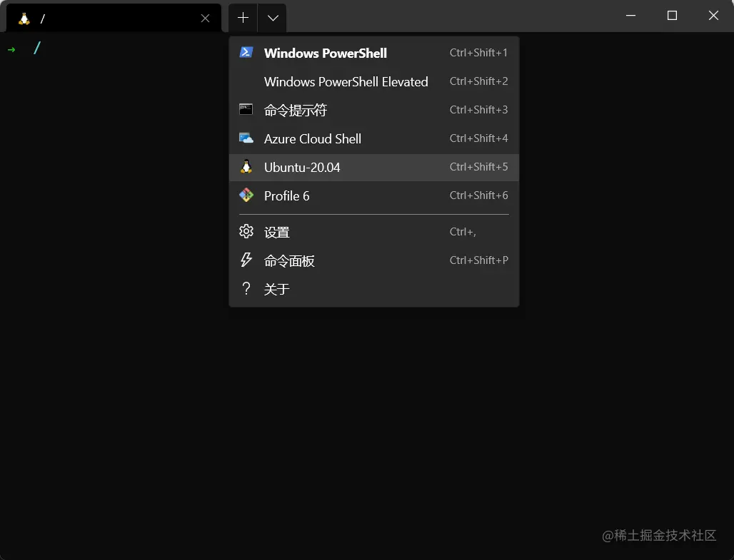Open the profile selector chevron dropdown

[x=272, y=17]
